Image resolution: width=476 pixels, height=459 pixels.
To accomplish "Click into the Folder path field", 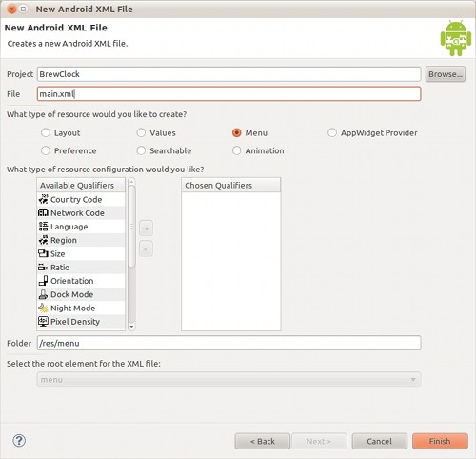I will 228,343.
